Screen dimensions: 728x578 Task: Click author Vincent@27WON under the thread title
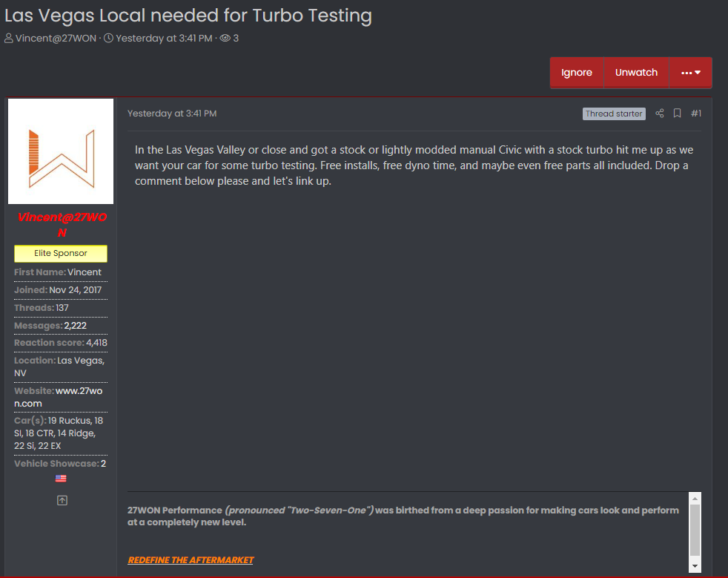pyautogui.click(x=56, y=38)
